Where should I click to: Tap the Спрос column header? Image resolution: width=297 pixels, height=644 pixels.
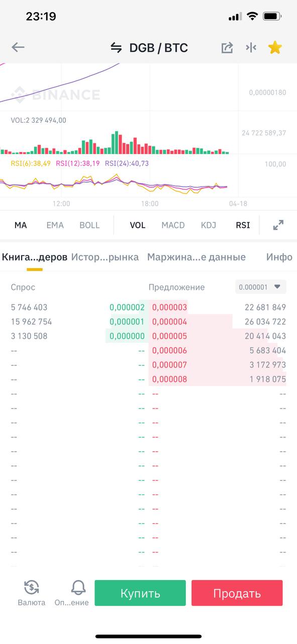click(23, 287)
